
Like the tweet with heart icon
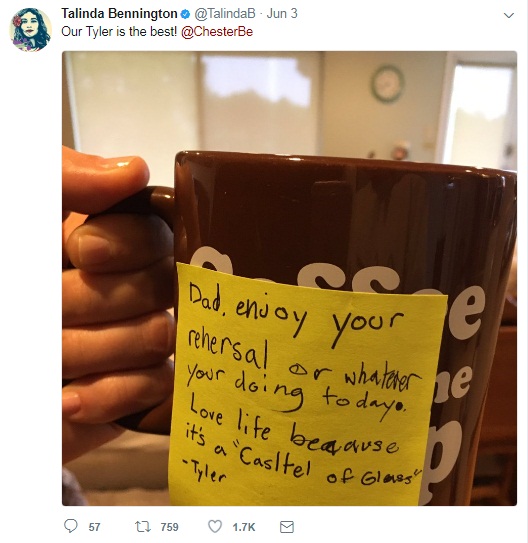coord(215,526)
